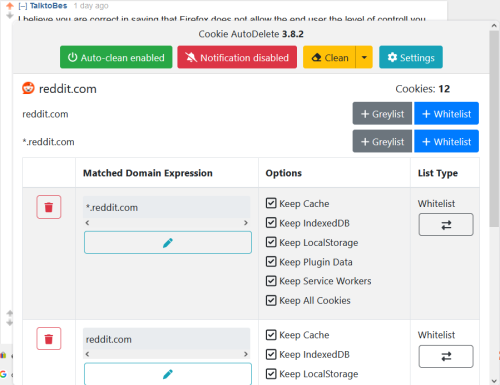Open Settings with the gear button

click(411, 57)
